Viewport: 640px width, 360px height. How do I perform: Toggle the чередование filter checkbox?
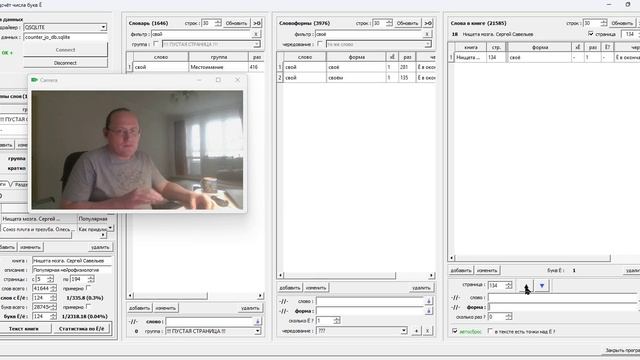pos(320,44)
